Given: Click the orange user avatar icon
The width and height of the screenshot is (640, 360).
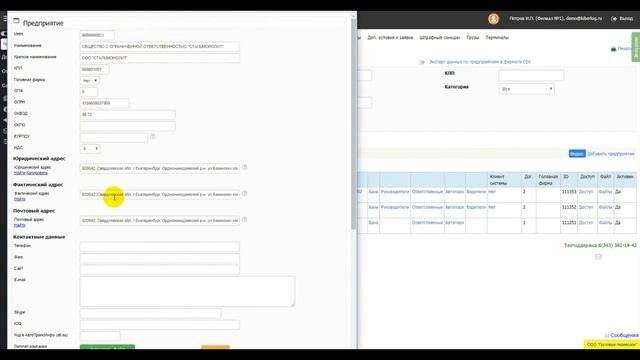Looking at the screenshot, I should (x=493, y=19).
